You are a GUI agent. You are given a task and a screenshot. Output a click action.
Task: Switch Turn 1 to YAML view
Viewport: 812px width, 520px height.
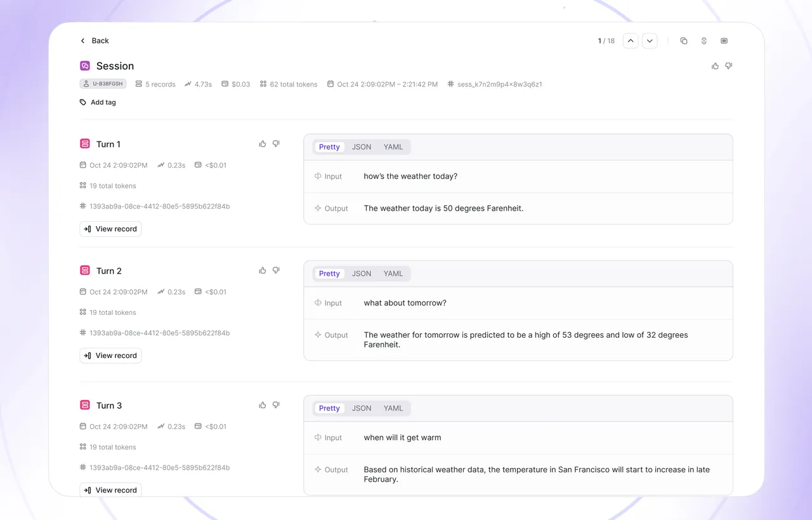pos(393,147)
